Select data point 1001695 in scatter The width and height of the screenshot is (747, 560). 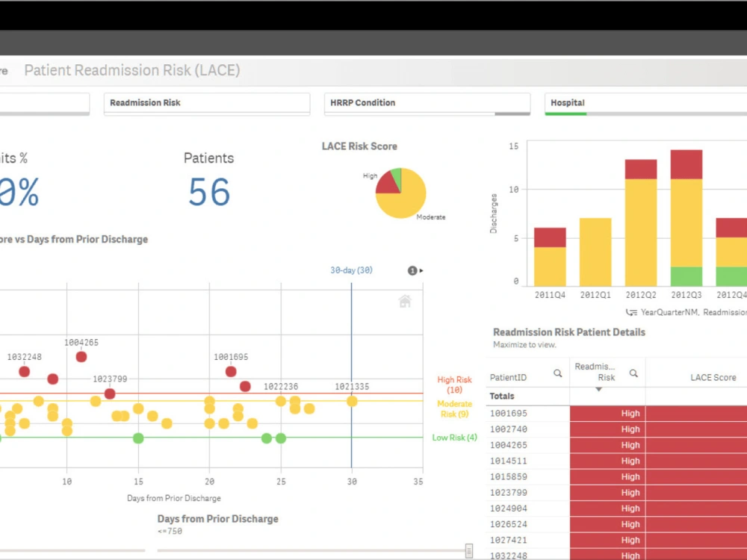click(231, 371)
